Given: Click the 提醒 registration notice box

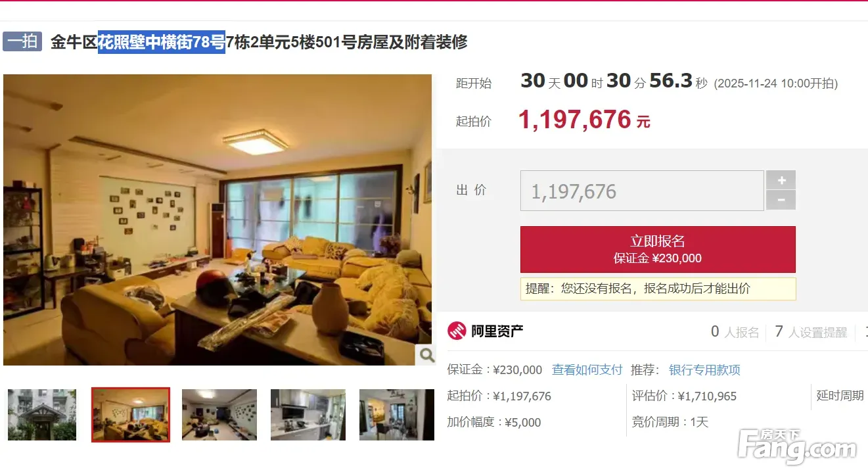Looking at the screenshot, I should tap(658, 289).
